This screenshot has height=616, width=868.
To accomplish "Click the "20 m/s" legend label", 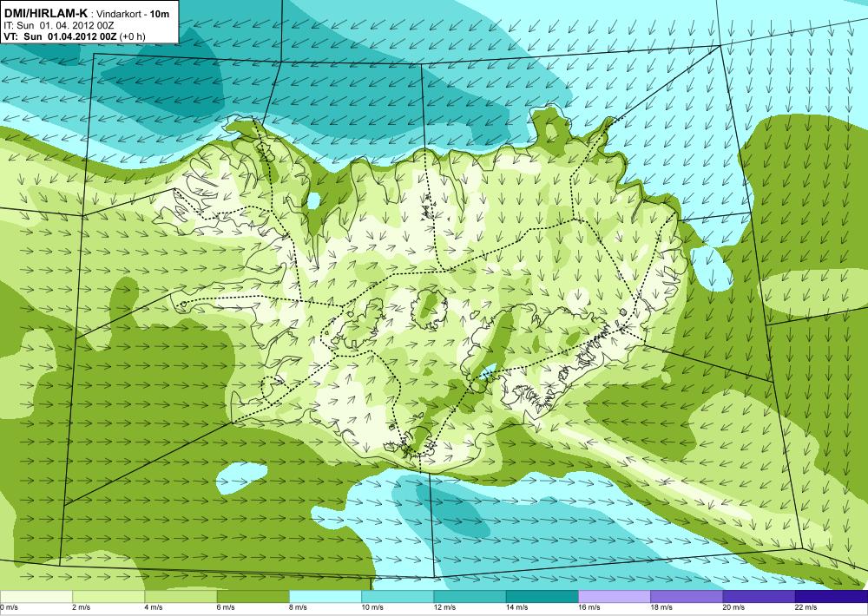I will click(x=734, y=607).
